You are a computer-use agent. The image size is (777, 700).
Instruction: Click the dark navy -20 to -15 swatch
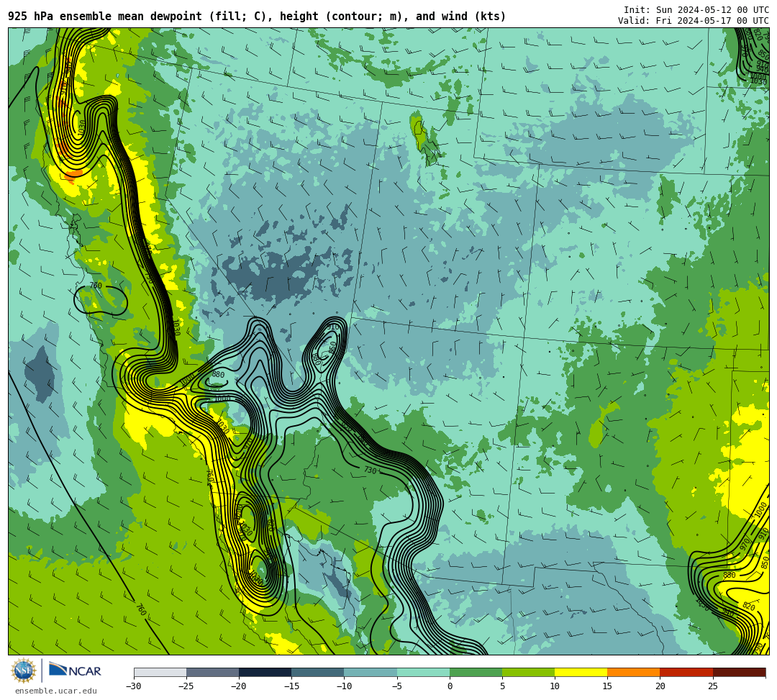pos(265,672)
